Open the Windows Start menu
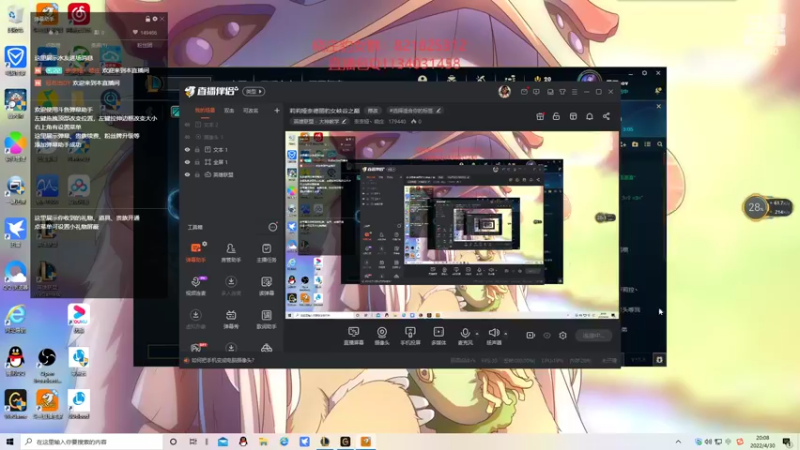The width and height of the screenshot is (800, 450). click(x=9, y=441)
